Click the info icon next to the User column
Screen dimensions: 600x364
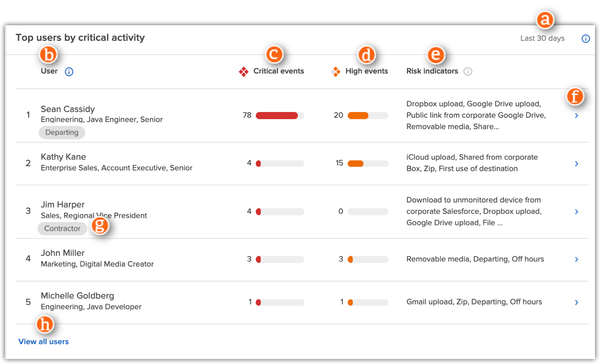(x=69, y=72)
